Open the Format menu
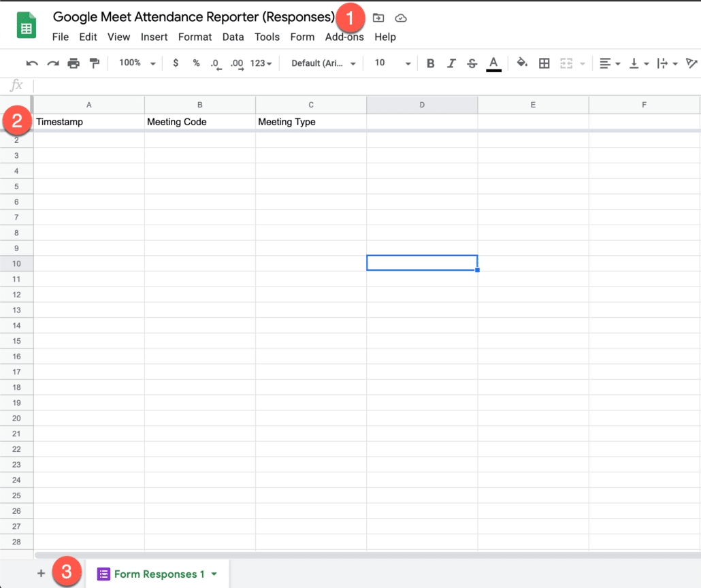701x588 pixels. [195, 37]
